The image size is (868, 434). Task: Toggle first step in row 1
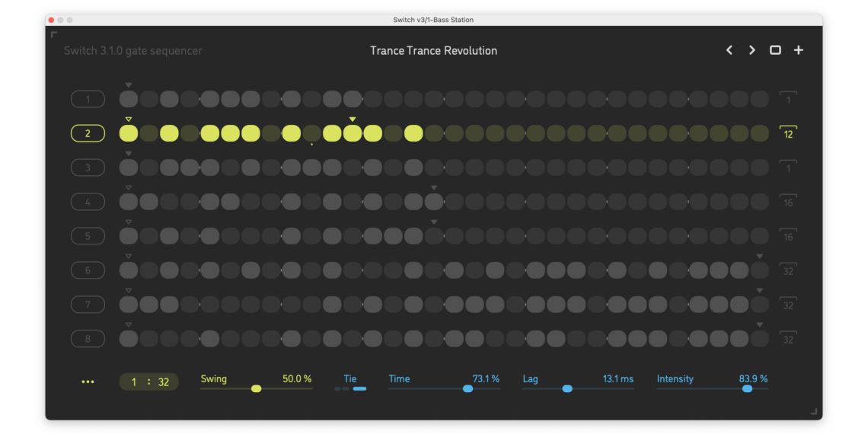coord(129,99)
